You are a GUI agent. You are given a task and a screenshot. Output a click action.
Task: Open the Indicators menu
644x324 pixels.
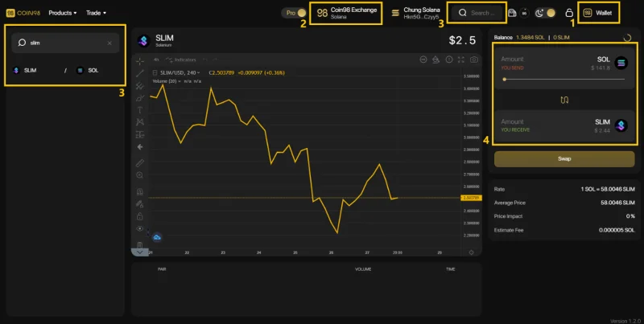pos(180,59)
